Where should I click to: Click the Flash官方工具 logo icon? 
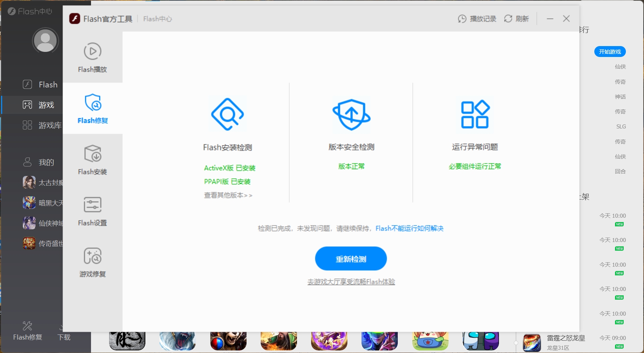(x=75, y=19)
